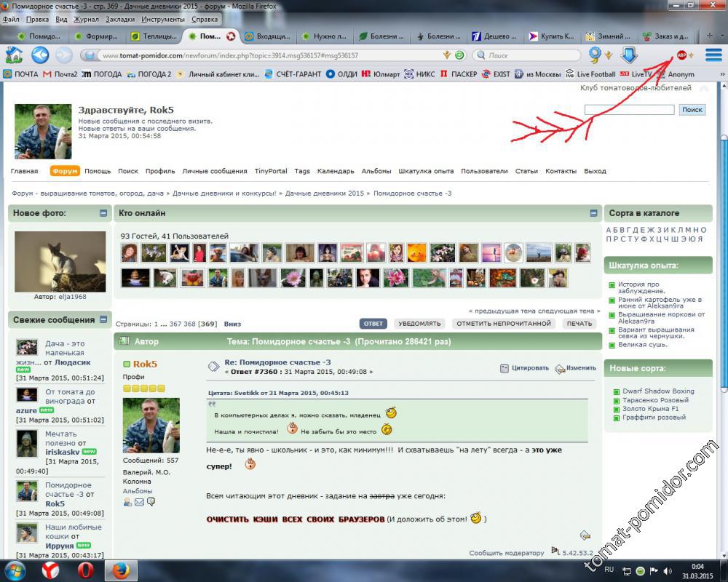The image size is (728, 582).
Task: Go back using the blue back arrow
Action: pyautogui.click(x=40, y=55)
